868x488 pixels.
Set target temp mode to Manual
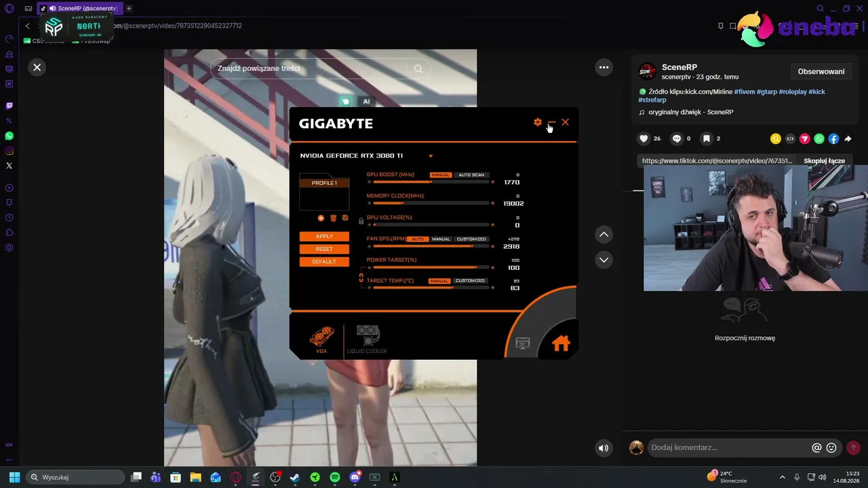(x=439, y=281)
